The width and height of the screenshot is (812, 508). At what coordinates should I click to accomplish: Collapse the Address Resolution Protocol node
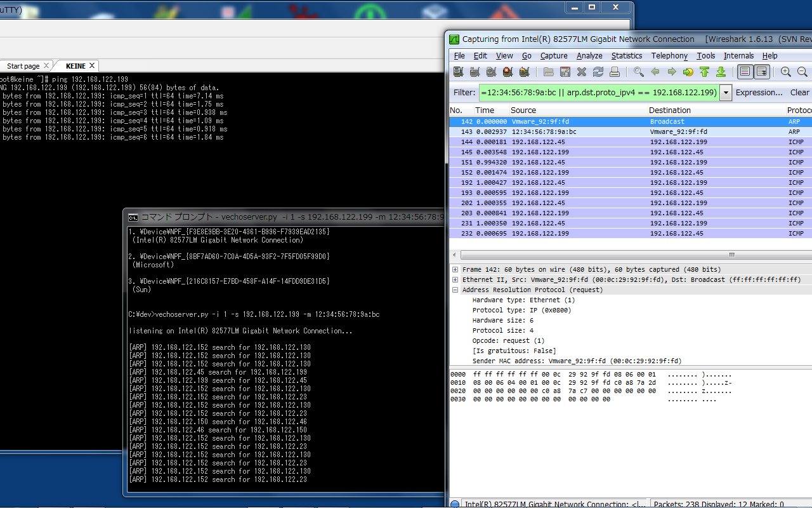pos(455,290)
